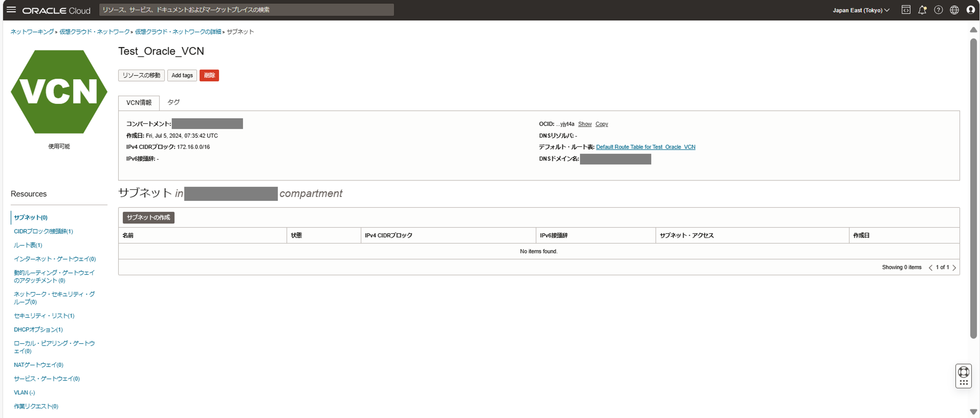Open Default Route Table for Test_Oracle_VCN link
The image size is (980, 418).
(x=645, y=147)
